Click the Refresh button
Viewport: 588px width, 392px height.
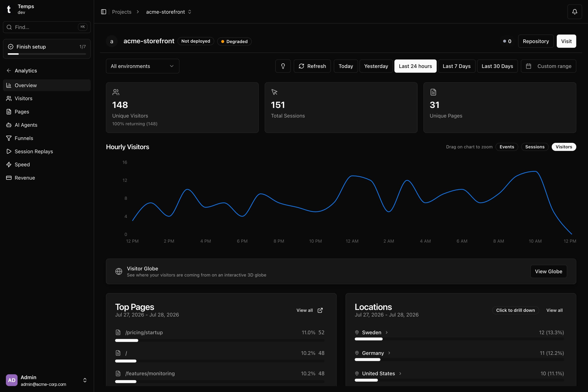click(x=312, y=66)
